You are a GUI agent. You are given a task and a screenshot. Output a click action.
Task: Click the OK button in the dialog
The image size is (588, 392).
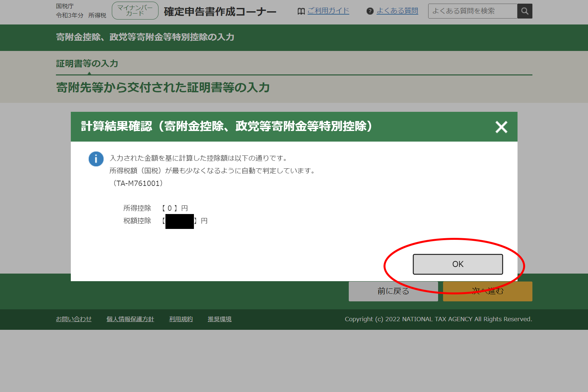pos(458,264)
